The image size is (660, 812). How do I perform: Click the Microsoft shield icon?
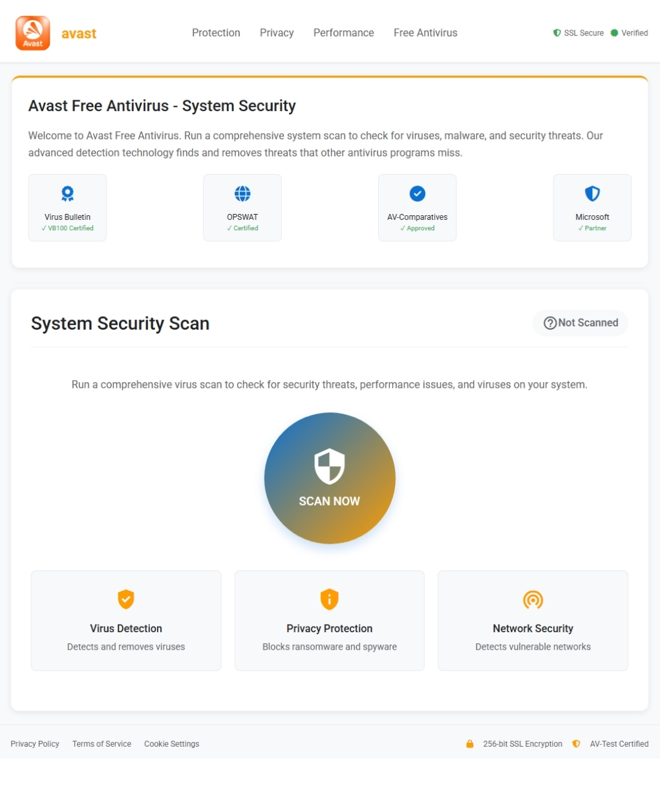[592, 193]
